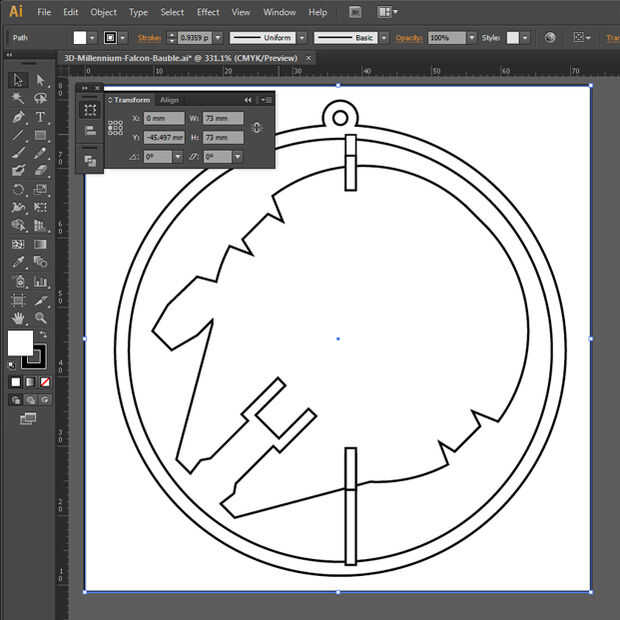Image resolution: width=620 pixels, height=620 pixels.
Task: Open the Effect menu
Action: (208, 12)
